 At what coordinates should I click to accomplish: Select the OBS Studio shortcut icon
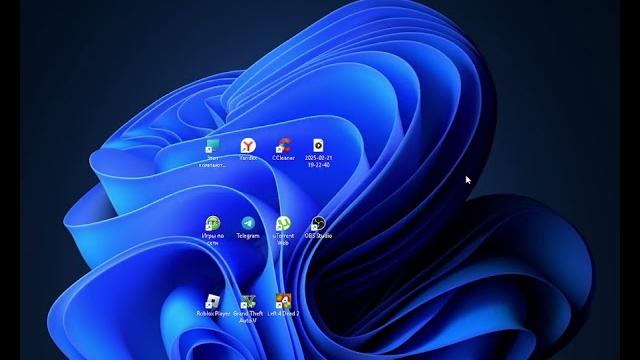point(318,224)
